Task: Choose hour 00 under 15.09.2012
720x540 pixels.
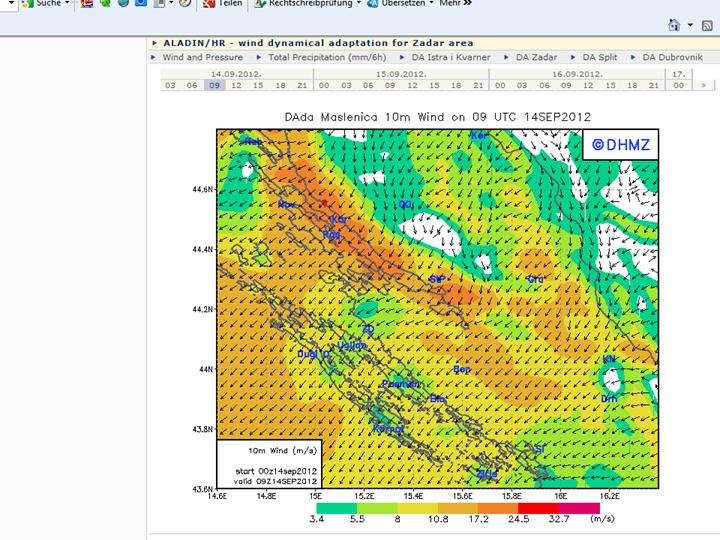Action: 325,86
